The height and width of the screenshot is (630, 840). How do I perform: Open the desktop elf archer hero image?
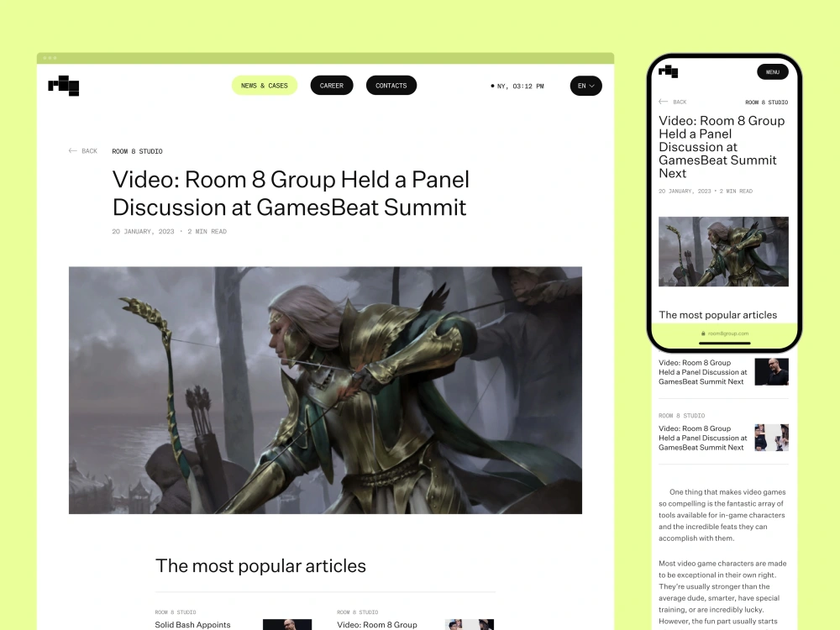tap(325, 390)
